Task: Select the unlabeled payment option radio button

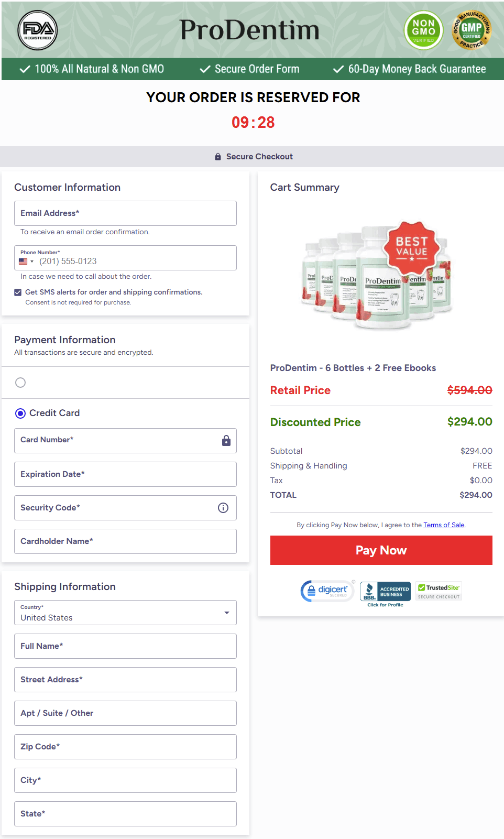Action: (x=20, y=383)
